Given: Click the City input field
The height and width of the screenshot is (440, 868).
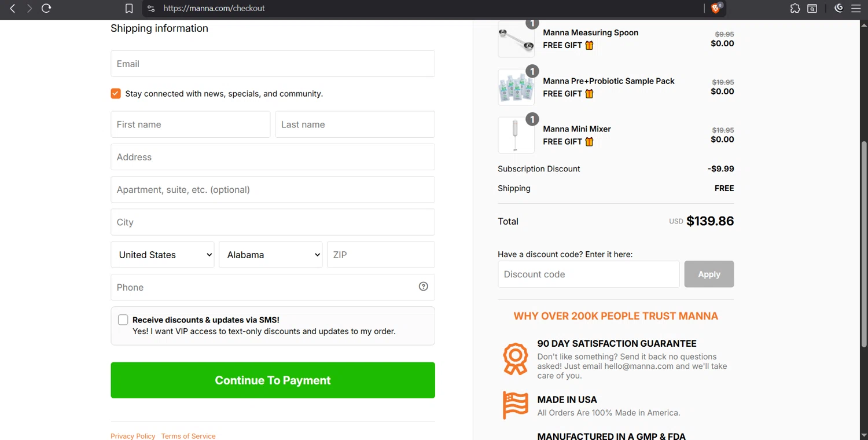Looking at the screenshot, I should point(273,222).
